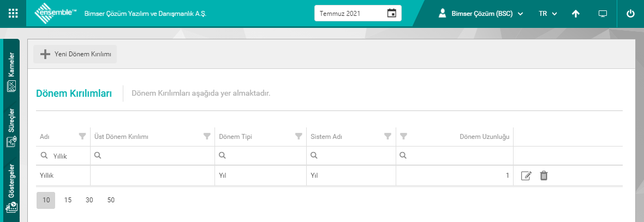Open filter for Üst Dönem Kırılımı column
This screenshot has height=222, width=644.
pos(207,136)
